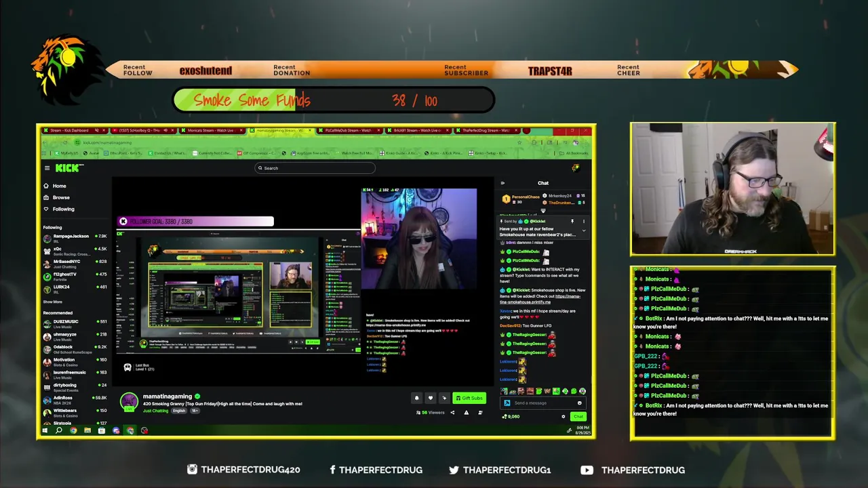Open AdinRoss recommended channel
Viewport: 868px width, 488px height.
[x=75, y=400]
